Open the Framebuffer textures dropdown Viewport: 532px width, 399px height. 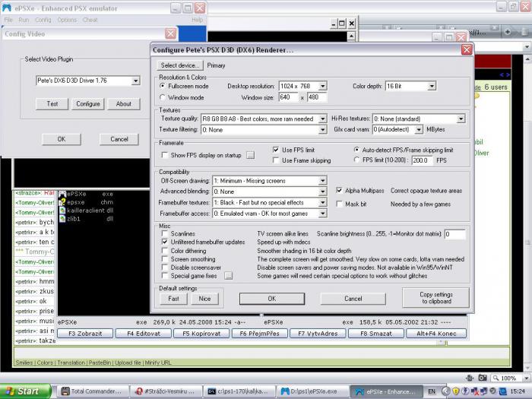(323, 203)
